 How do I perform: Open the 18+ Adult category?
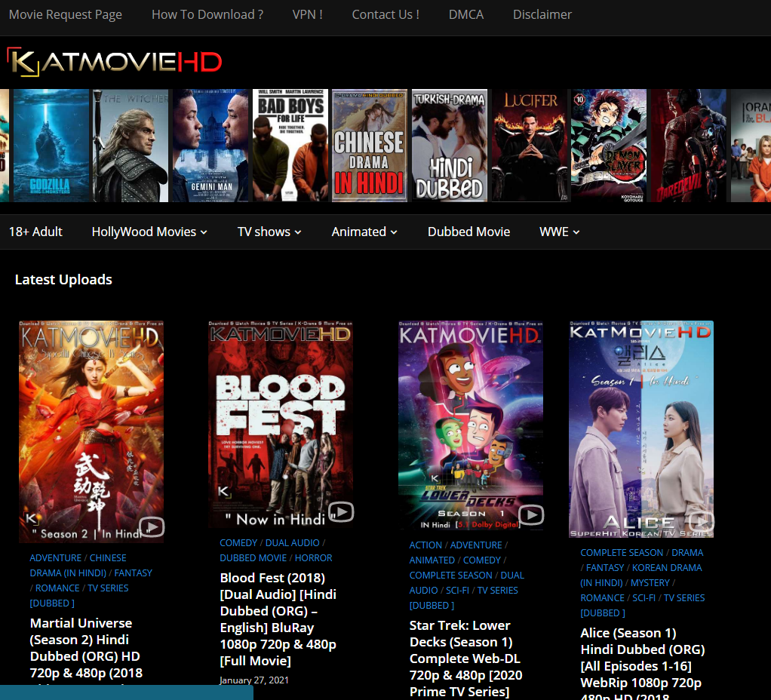pos(36,232)
